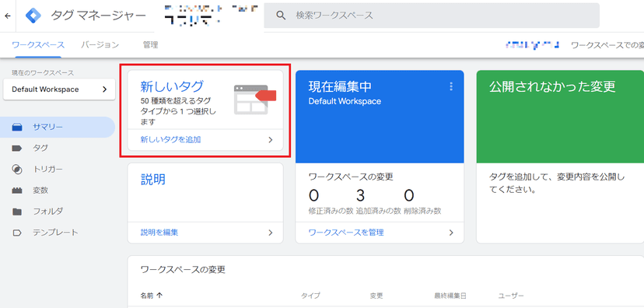Switch to the バージョン tab
644x308 pixels.
(100, 45)
